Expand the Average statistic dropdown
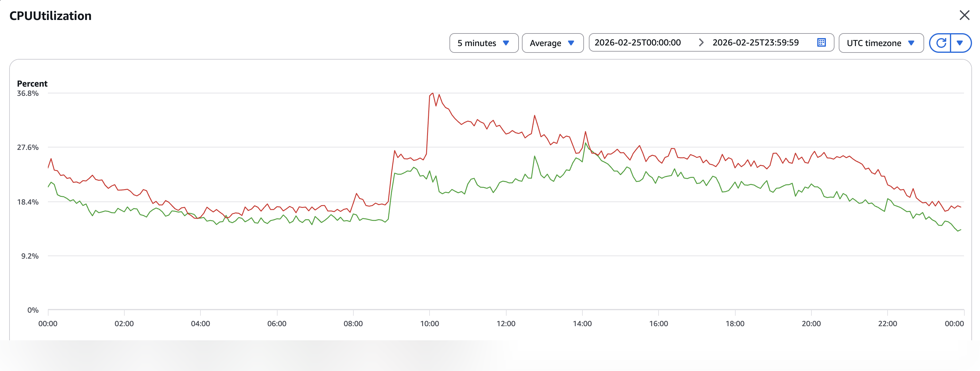The height and width of the screenshot is (371, 980). pos(552,43)
